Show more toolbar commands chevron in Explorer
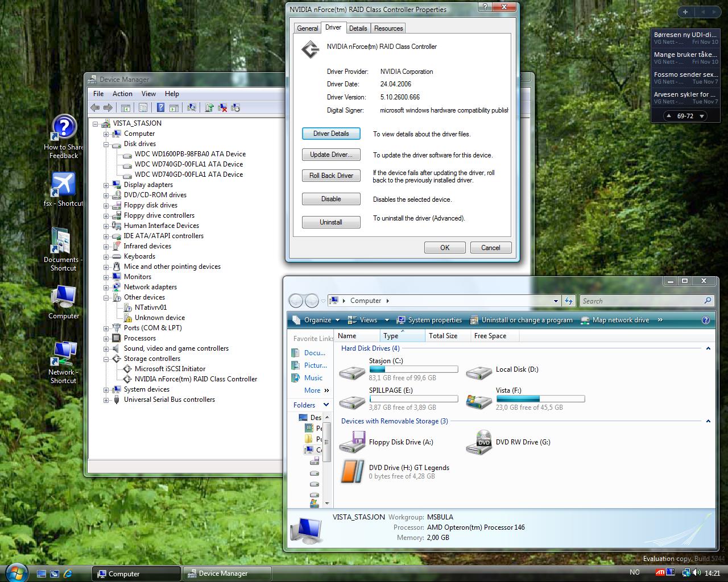The image size is (728, 582). coord(660,320)
